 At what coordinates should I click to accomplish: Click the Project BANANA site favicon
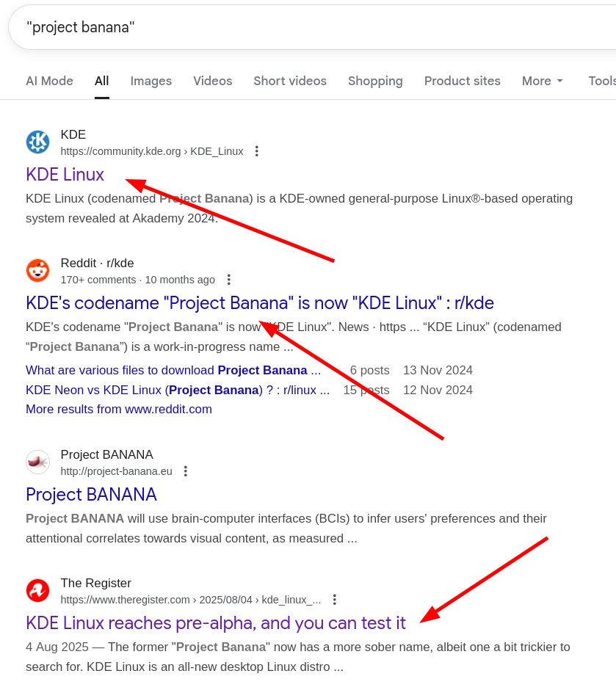pyautogui.click(x=37, y=462)
